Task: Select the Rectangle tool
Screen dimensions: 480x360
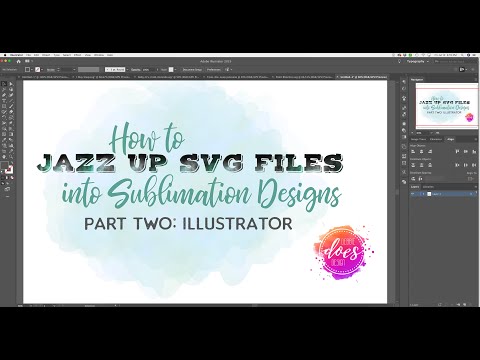Action: tap(4, 106)
